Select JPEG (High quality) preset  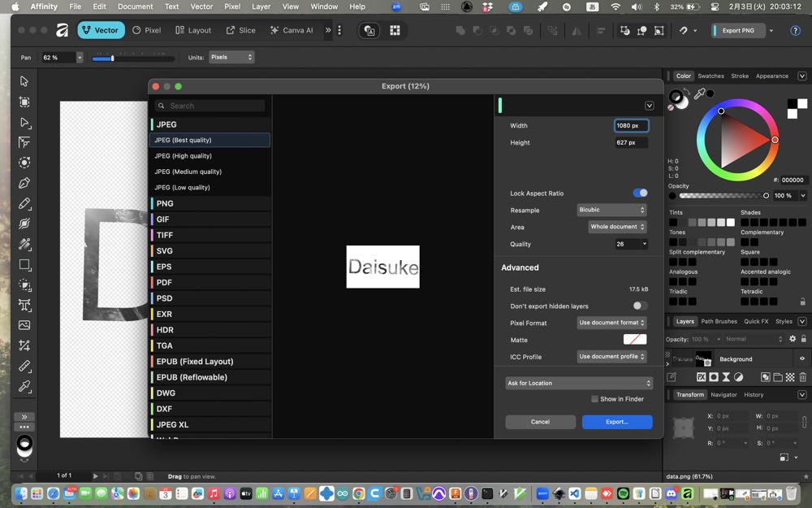pos(210,156)
